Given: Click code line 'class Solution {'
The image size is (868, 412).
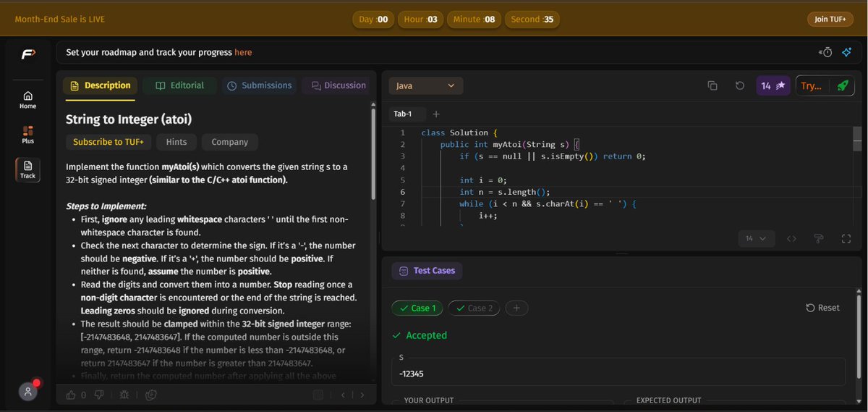Looking at the screenshot, I should 459,133.
